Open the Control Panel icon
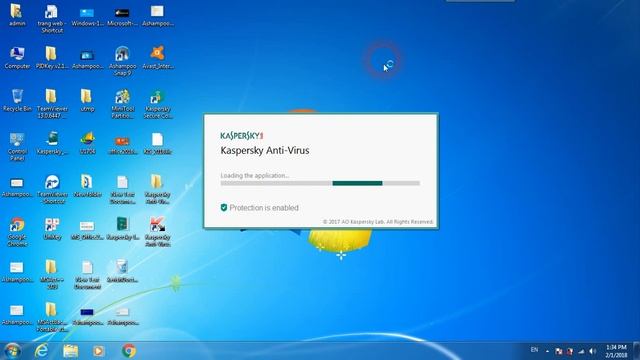Screen dimensions: 640x360 pyautogui.click(x=17, y=147)
